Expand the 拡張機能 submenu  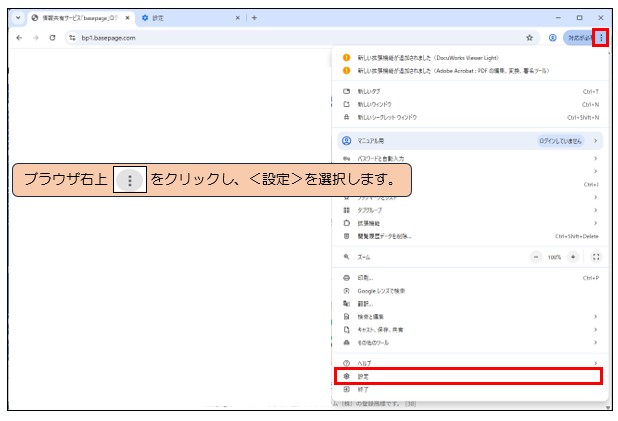point(470,223)
